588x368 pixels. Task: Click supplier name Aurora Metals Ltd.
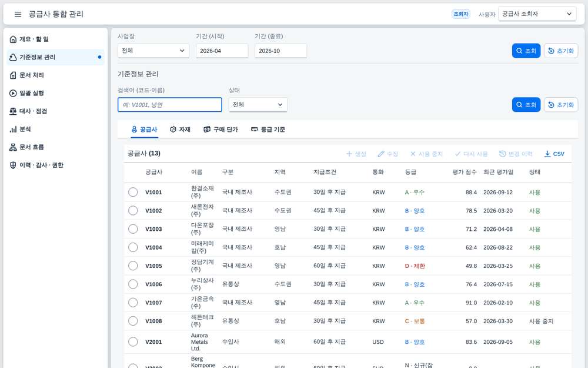pyautogui.click(x=199, y=342)
